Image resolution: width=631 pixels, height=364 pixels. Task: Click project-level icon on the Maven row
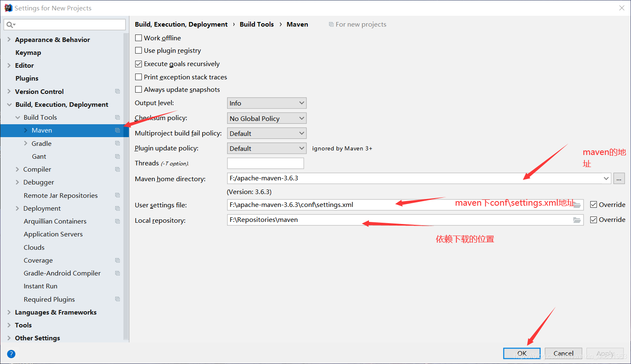tap(118, 130)
